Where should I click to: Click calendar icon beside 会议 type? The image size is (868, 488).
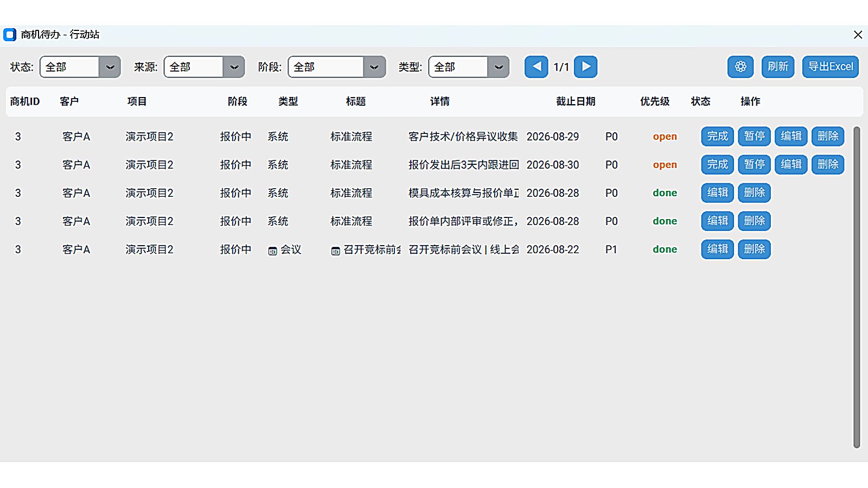[x=273, y=251]
